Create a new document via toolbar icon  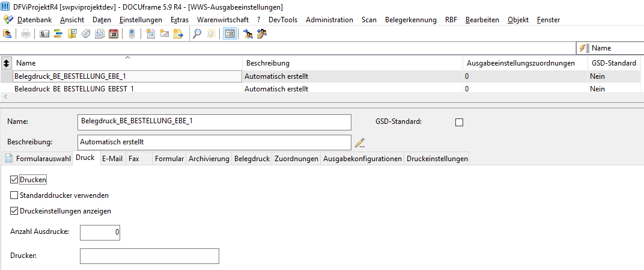point(150,34)
